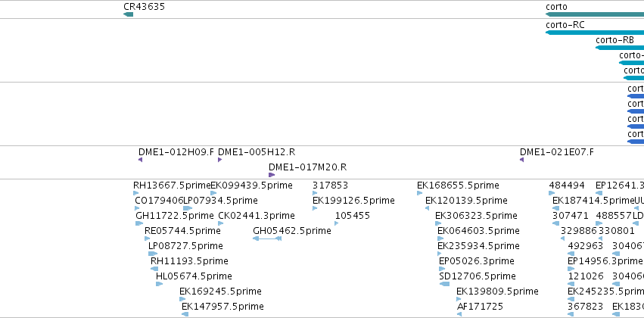The image size is (644, 318).
Task: Click the DME1-021E07.F label text
Action: click(x=556, y=152)
